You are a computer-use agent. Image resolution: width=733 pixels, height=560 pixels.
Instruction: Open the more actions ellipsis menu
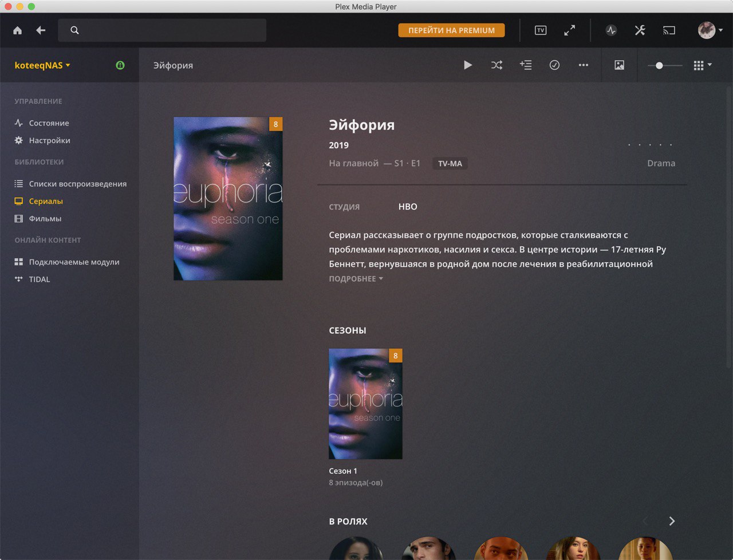pos(584,65)
